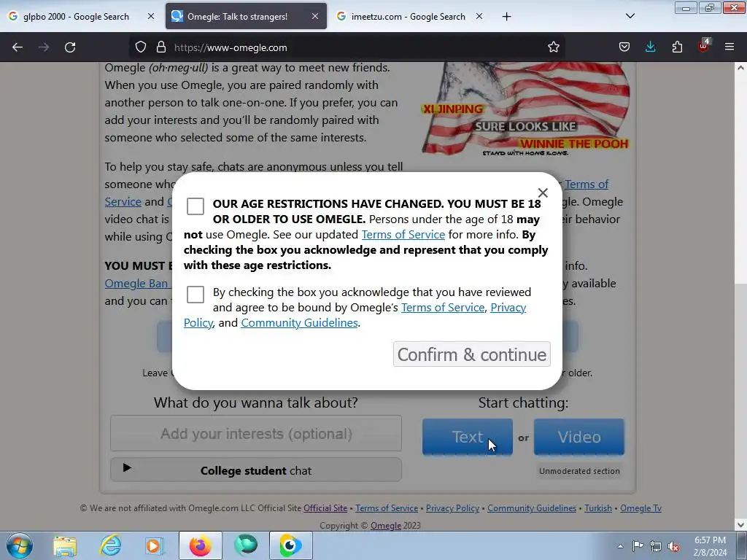The image size is (747, 560).
Task: Open the footer Turkish link
Action: tap(598, 508)
